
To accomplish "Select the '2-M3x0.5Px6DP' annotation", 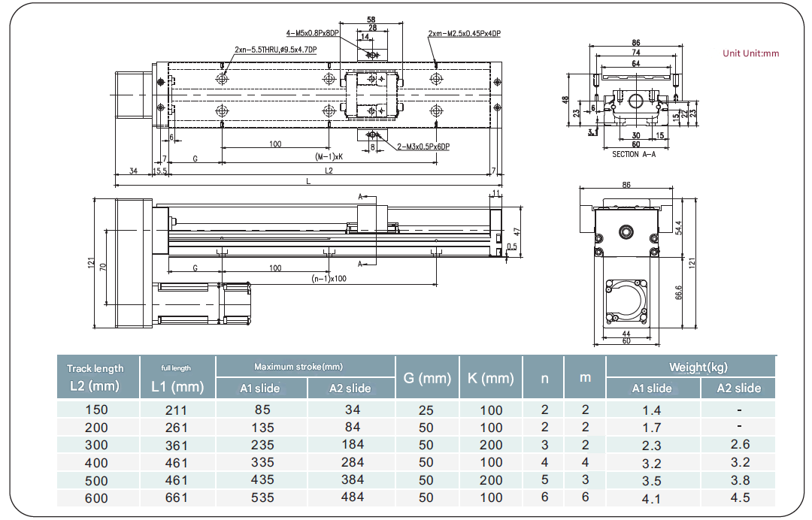I will pos(423,147).
